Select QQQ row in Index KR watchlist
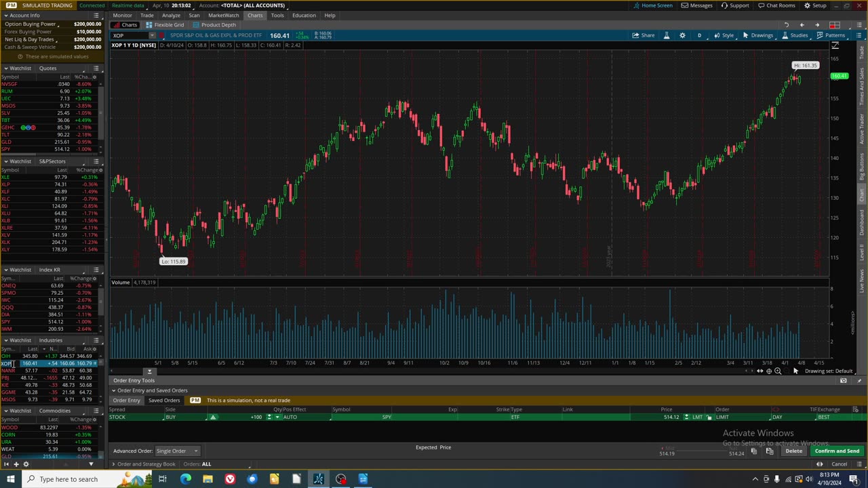This screenshot has width=868, height=488. click(51, 307)
